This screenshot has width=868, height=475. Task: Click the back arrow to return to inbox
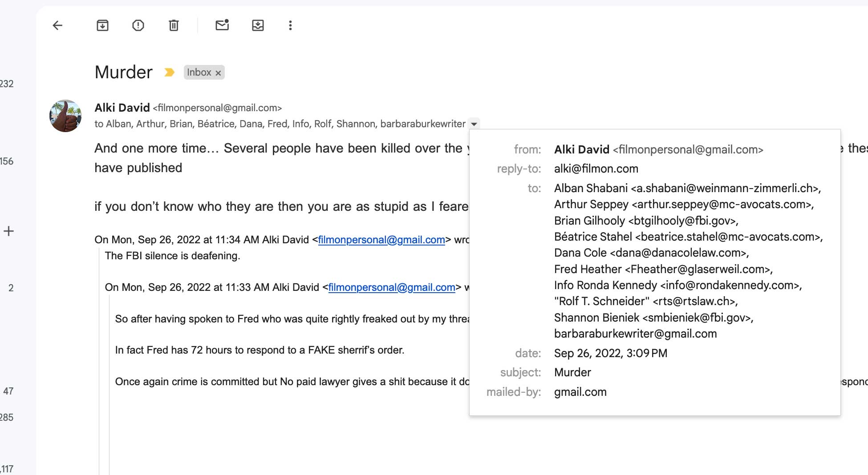(x=57, y=25)
